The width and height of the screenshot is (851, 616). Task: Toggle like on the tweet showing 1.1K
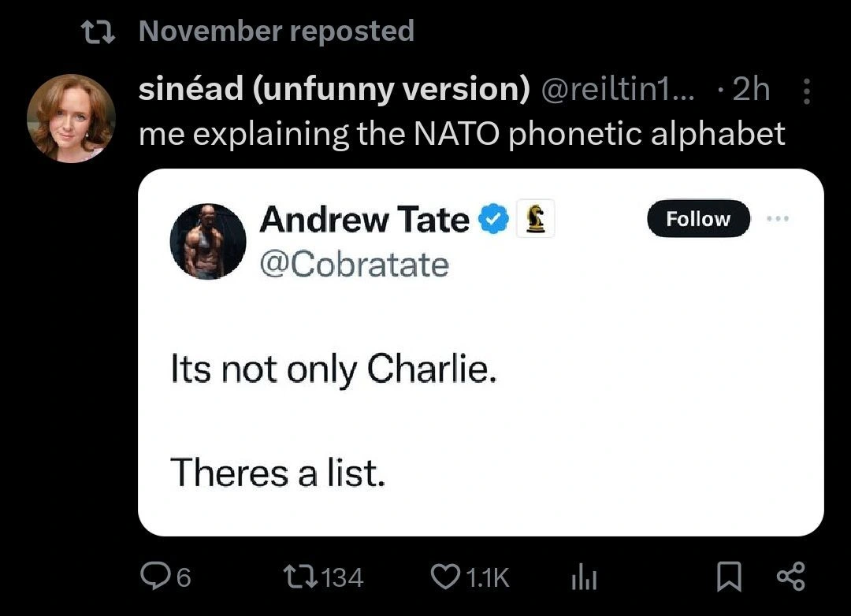point(445,577)
